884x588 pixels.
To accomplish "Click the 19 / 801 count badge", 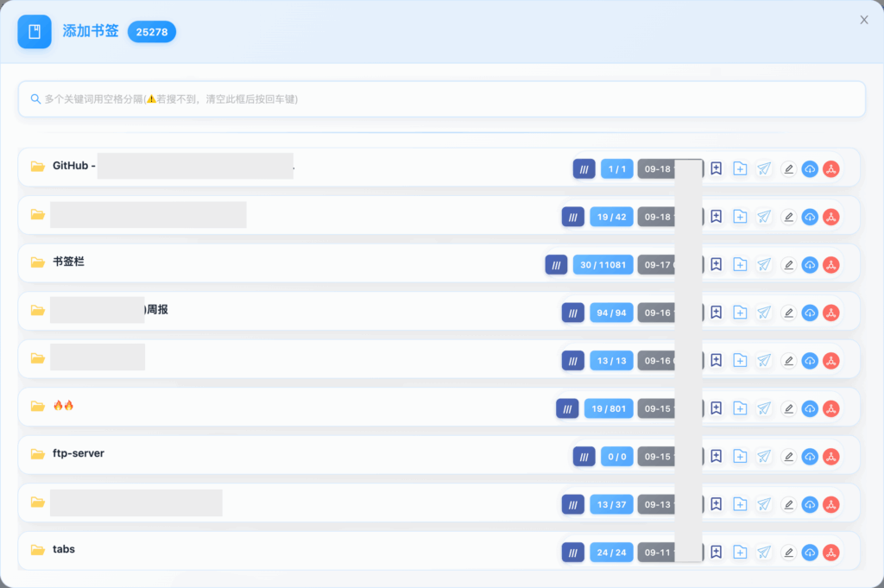I will [609, 408].
